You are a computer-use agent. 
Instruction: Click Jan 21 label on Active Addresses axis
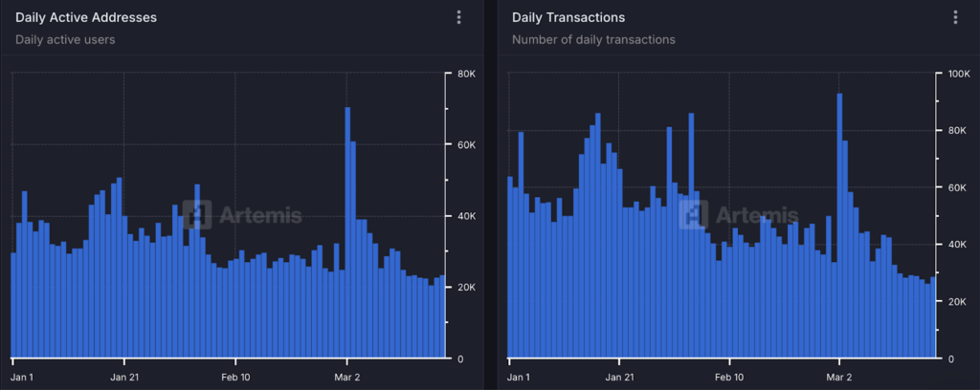(x=125, y=378)
